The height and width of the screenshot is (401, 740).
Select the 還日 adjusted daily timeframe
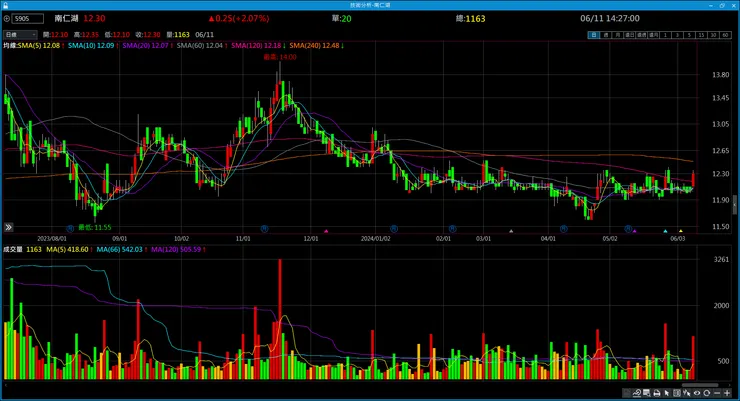630,35
